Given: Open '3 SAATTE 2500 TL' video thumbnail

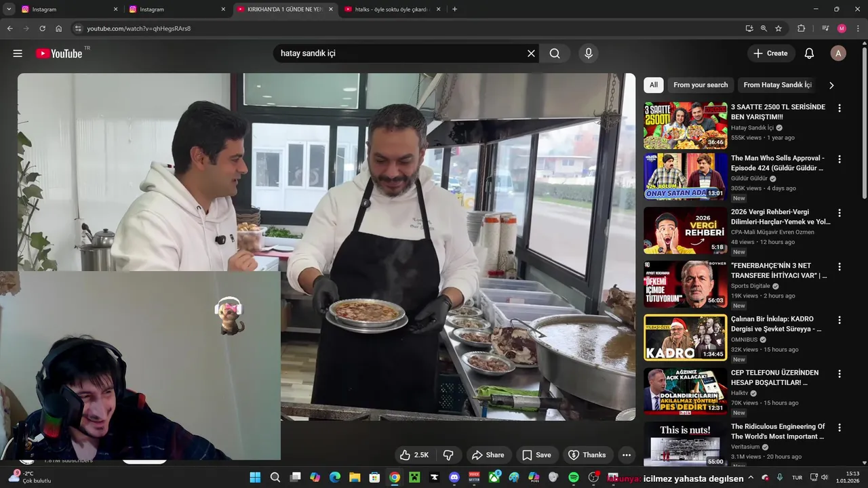Looking at the screenshot, I should coord(686,125).
